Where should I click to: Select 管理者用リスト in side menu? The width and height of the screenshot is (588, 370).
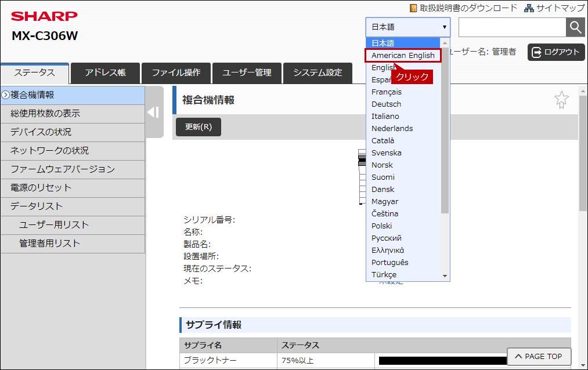(73, 244)
